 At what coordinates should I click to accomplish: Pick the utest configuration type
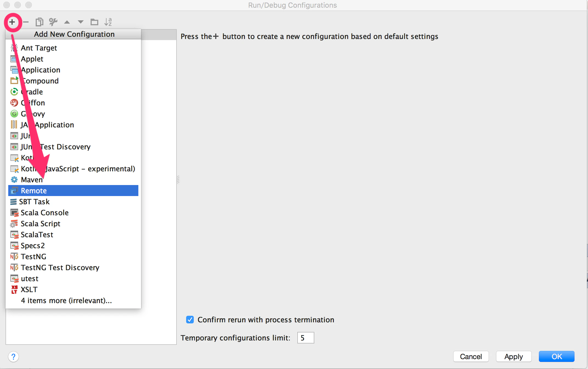coord(73,278)
